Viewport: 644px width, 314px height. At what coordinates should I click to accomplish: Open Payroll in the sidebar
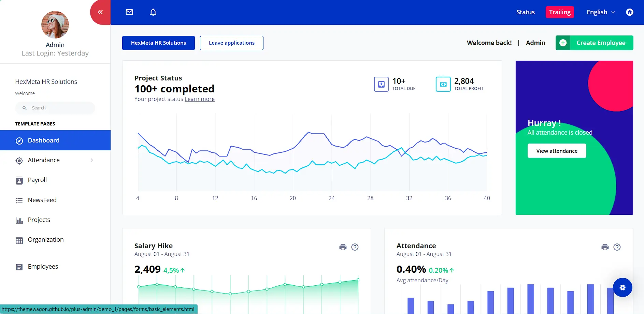point(37,180)
